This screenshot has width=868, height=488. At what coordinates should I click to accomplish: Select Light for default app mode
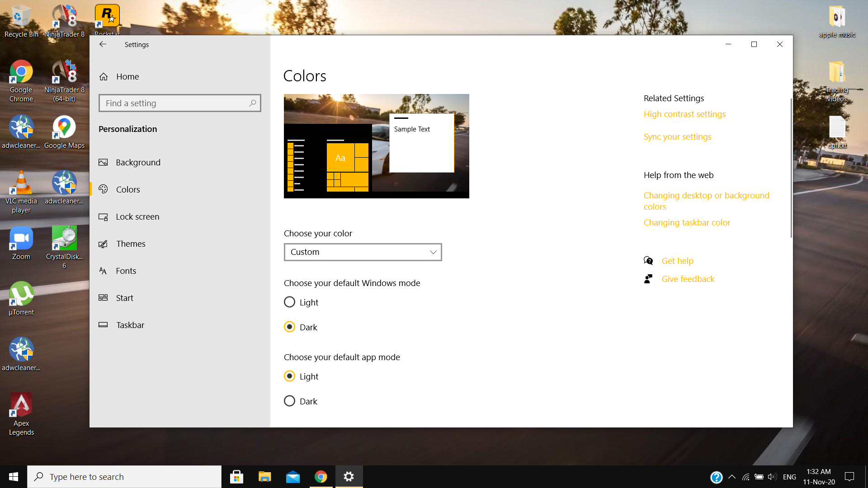(301, 376)
